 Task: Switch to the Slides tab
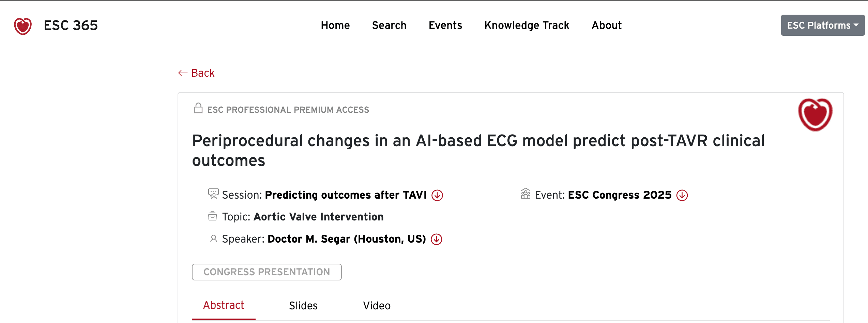303,306
